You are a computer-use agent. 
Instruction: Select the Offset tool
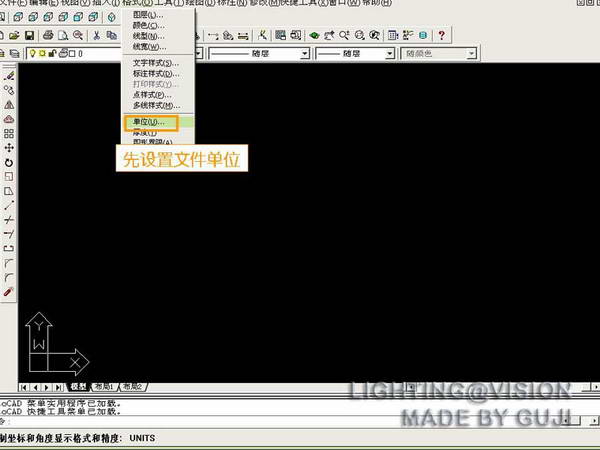[9, 119]
